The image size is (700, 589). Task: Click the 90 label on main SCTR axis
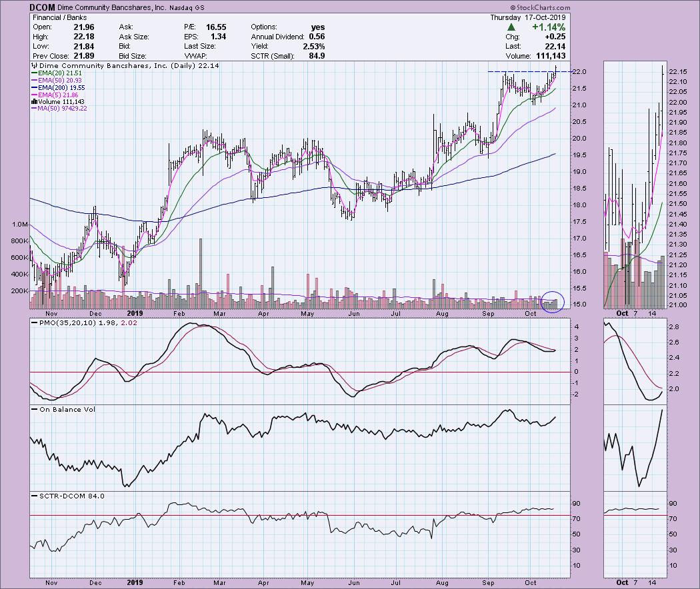pos(577,504)
